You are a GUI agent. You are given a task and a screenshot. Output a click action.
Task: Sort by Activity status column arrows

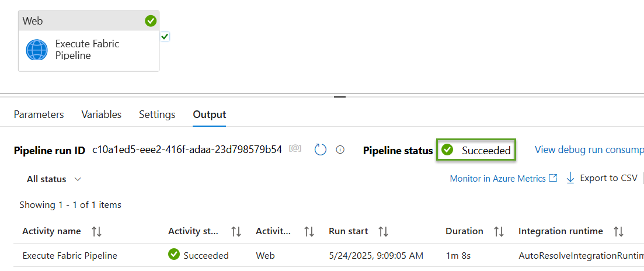click(236, 232)
